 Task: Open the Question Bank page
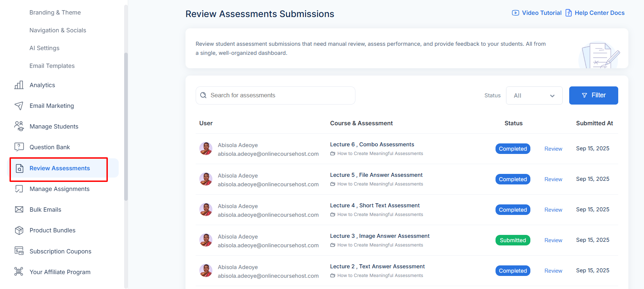[50, 147]
